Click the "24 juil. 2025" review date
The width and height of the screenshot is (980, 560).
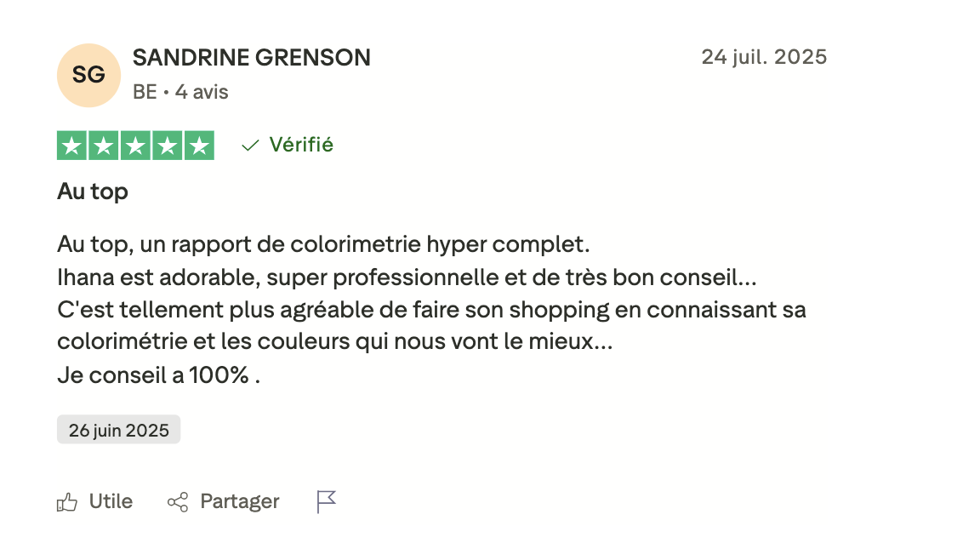coord(764,57)
